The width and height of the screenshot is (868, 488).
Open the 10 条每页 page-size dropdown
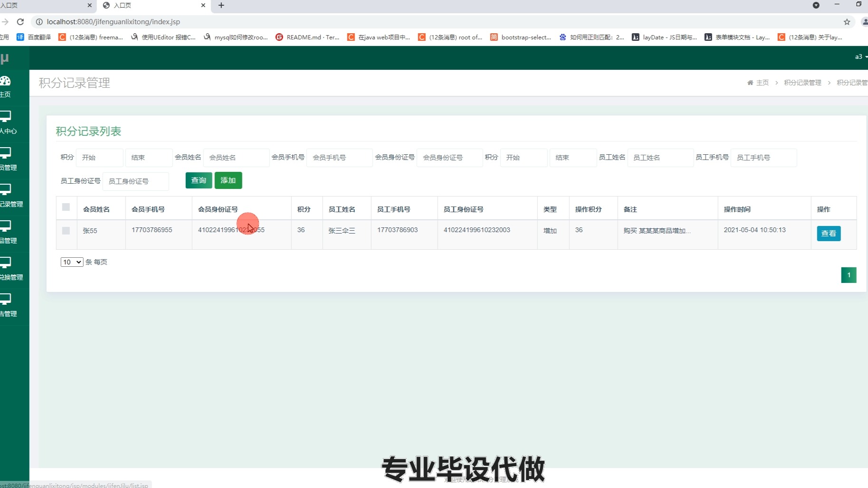point(72,262)
